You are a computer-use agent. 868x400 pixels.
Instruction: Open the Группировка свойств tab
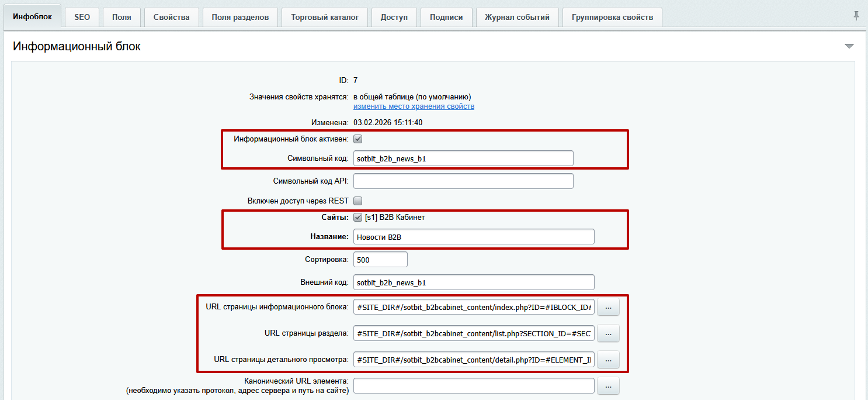(x=612, y=16)
